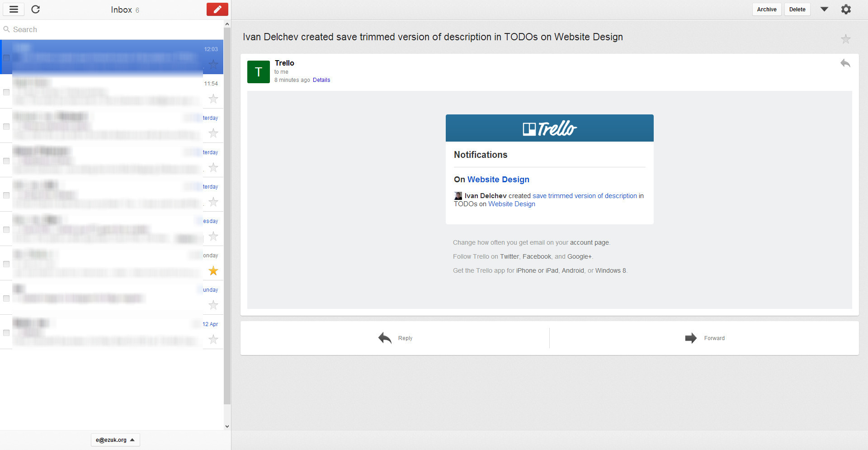Unstar the gold starred message
This screenshot has width=868, height=450.
point(213,271)
